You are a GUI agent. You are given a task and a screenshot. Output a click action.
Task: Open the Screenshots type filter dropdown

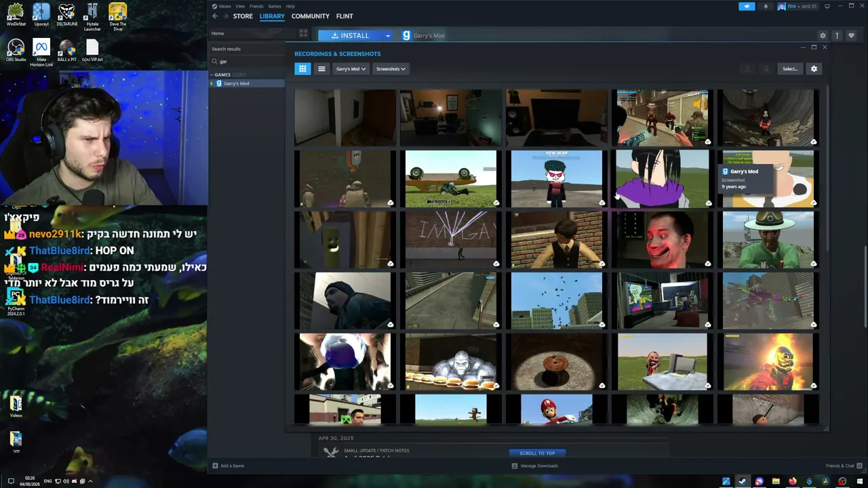pos(391,68)
